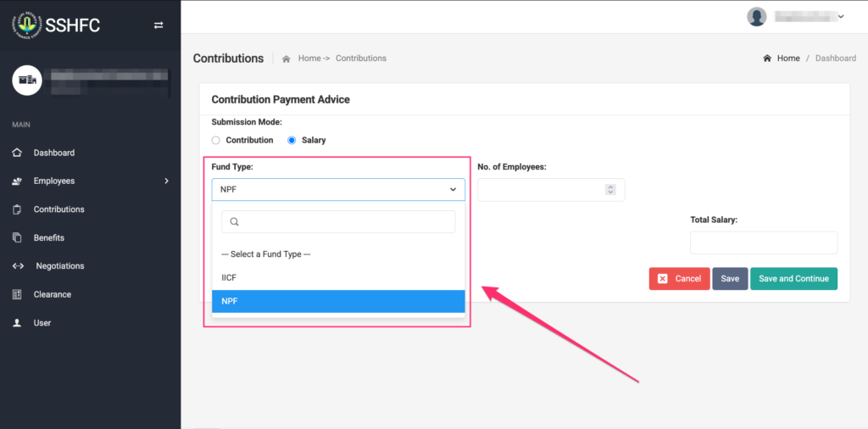Click the Negotiations arrows icon in sidebar
Image resolution: width=868 pixels, height=429 pixels.
click(17, 266)
